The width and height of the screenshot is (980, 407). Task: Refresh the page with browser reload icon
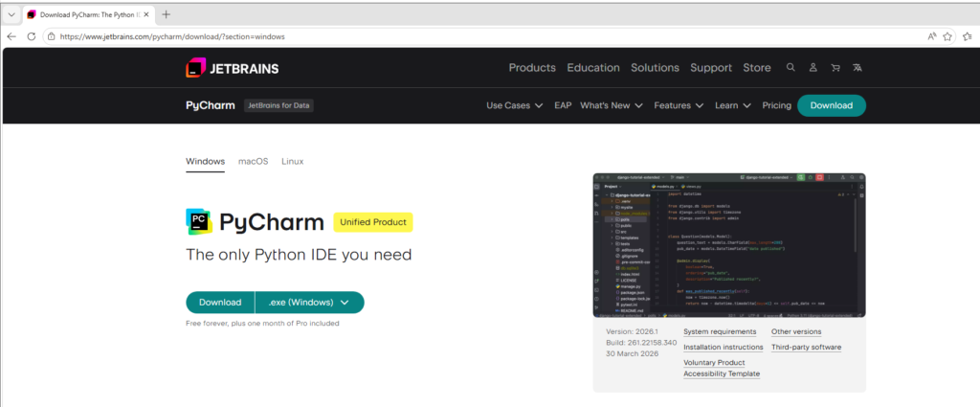point(32,36)
